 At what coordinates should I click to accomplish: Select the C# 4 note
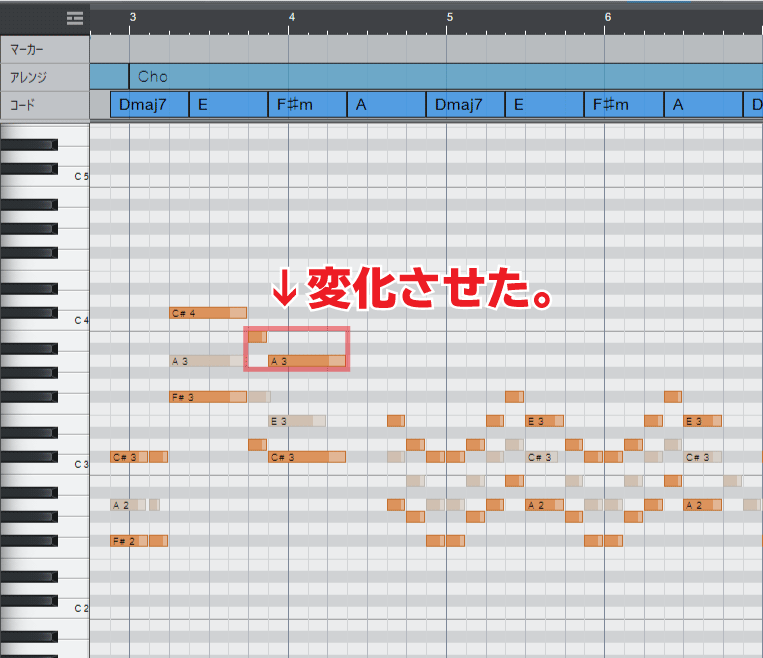coord(208,313)
